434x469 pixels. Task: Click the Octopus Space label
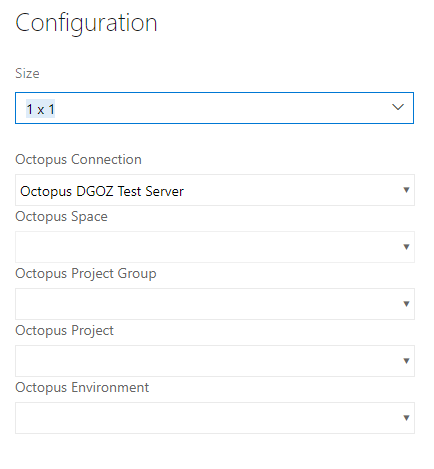(x=61, y=217)
